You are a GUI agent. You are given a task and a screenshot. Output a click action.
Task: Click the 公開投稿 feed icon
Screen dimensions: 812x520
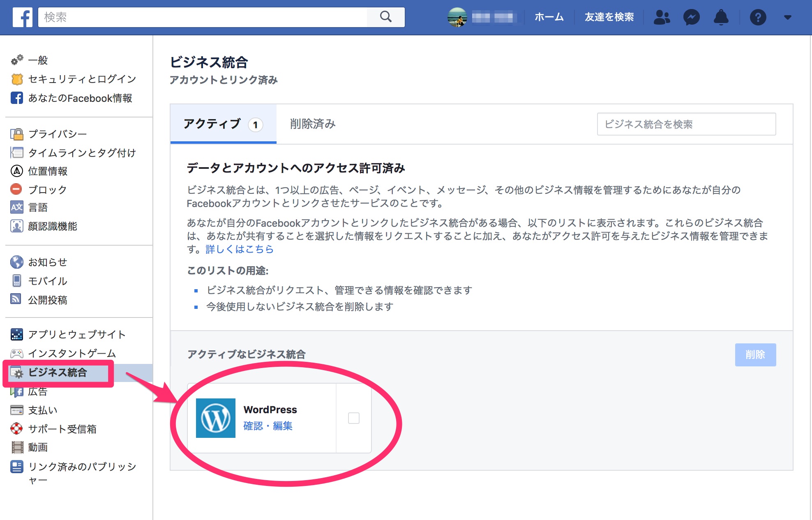tap(16, 299)
